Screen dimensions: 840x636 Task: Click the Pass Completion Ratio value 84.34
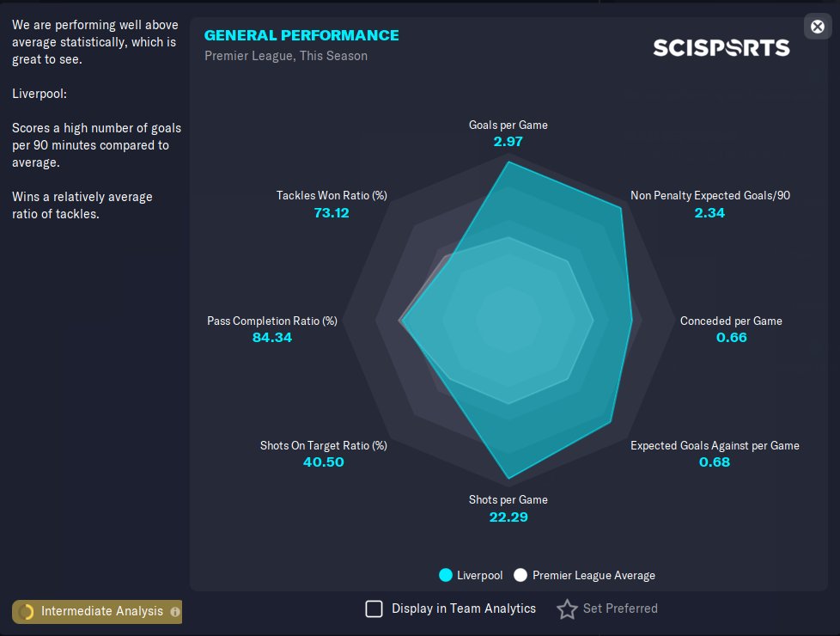(272, 337)
